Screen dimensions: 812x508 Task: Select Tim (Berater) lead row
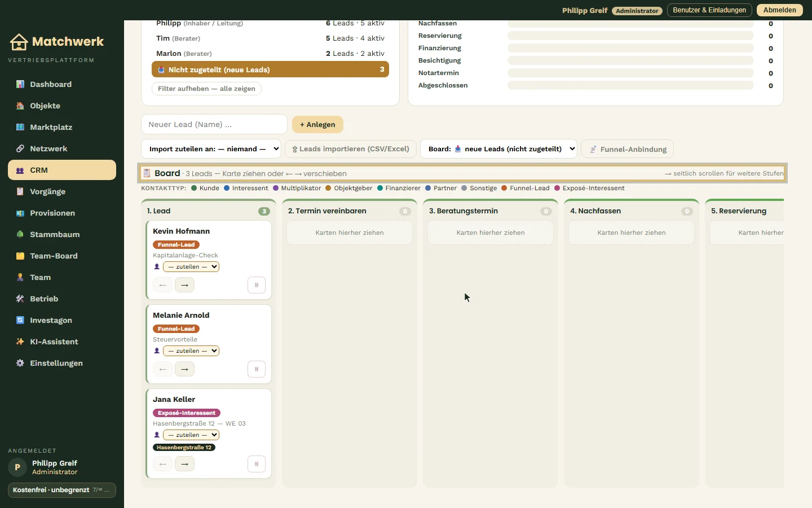270,38
